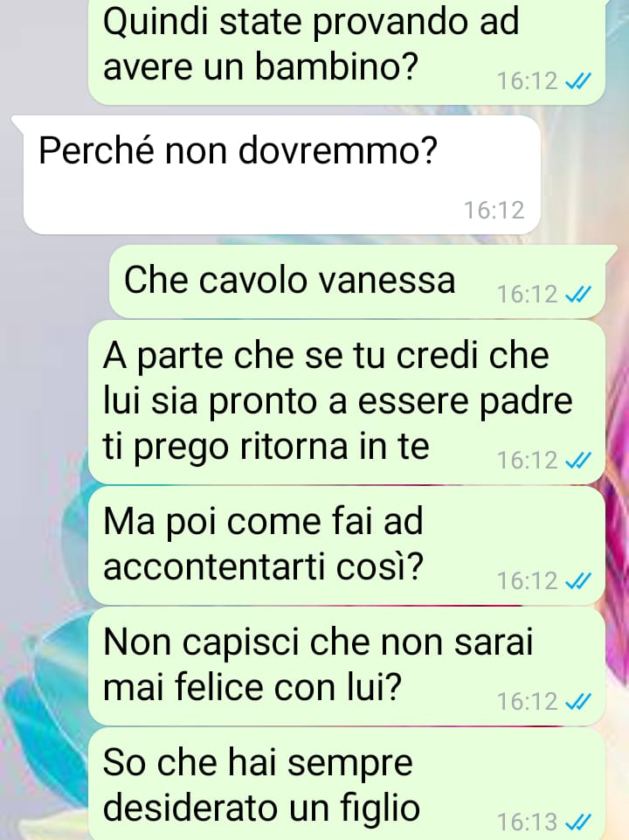The width and height of the screenshot is (629, 840).
Task: Tap the 16:12 timestamp on received message
Action: 494,210
